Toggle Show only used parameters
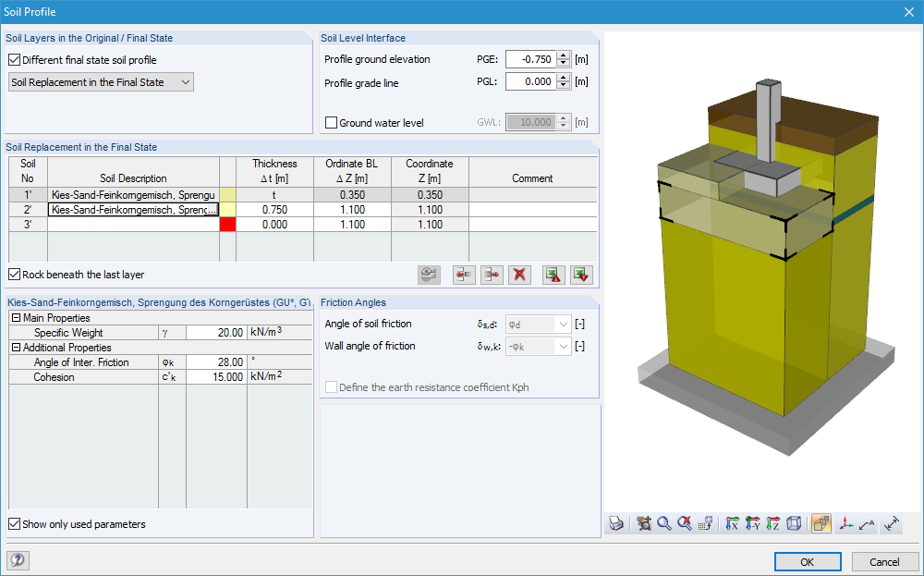Screen dimensions: 924x576 [14, 523]
